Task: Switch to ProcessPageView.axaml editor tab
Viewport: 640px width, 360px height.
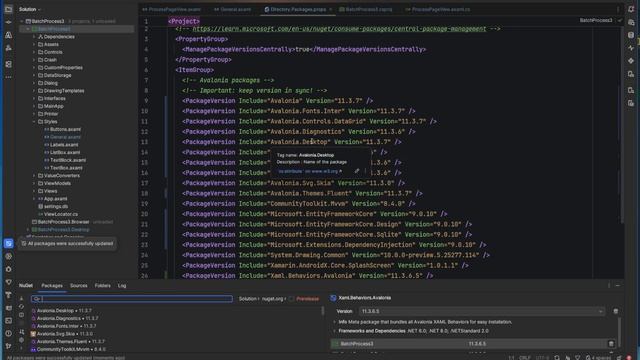Action: tap(171, 9)
